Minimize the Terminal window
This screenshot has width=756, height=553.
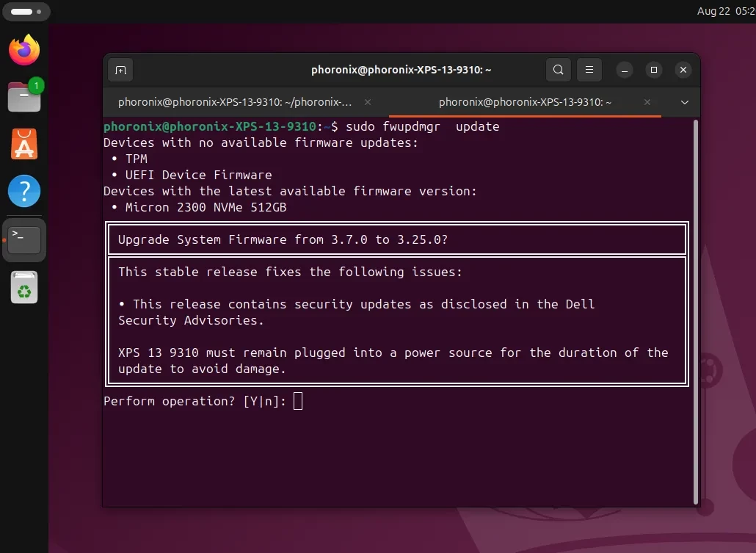pyautogui.click(x=624, y=70)
